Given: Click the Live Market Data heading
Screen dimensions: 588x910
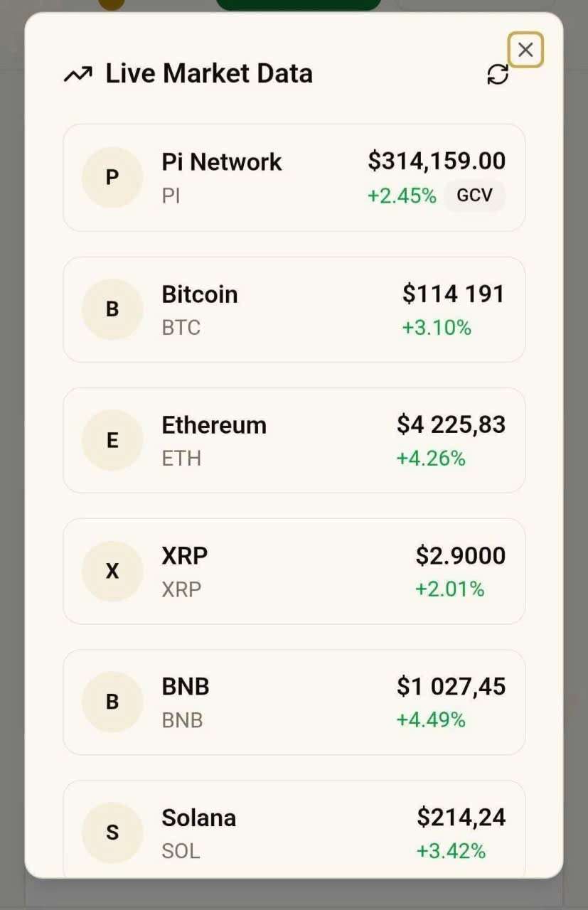Looking at the screenshot, I should coord(209,74).
